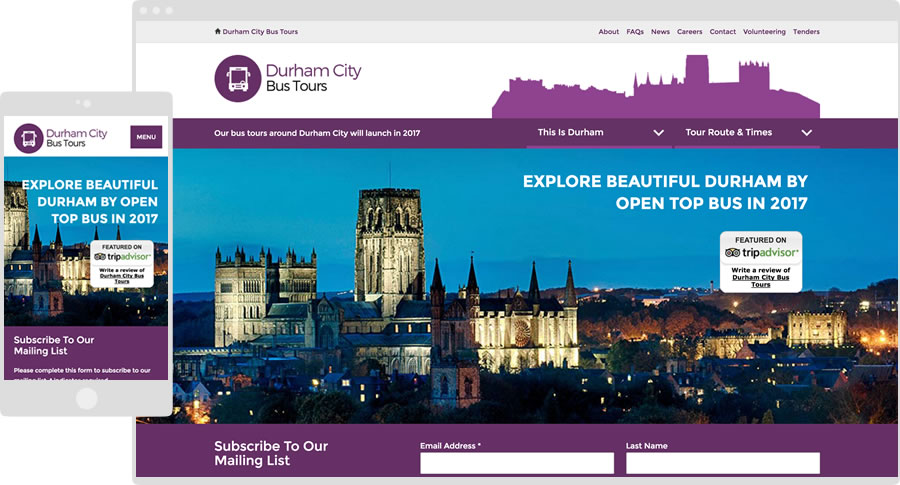
Task: Open the Tenders link
Action: pyautogui.click(x=806, y=32)
